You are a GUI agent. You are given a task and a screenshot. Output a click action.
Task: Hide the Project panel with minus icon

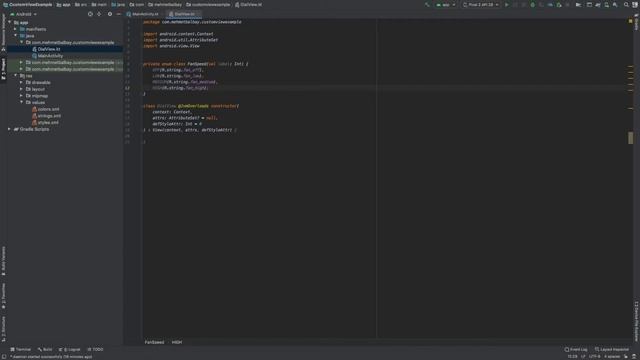pyautogui.click(x=118, y=14)
